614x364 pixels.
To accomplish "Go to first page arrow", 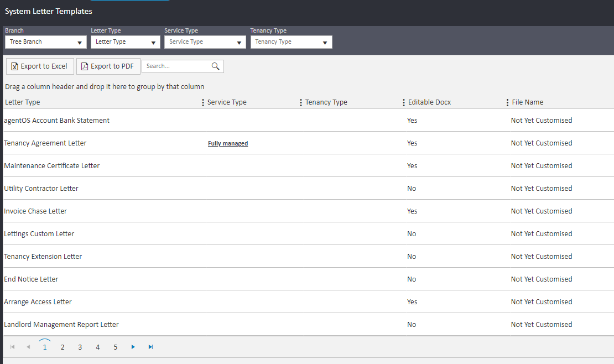I will coord(12,347).
